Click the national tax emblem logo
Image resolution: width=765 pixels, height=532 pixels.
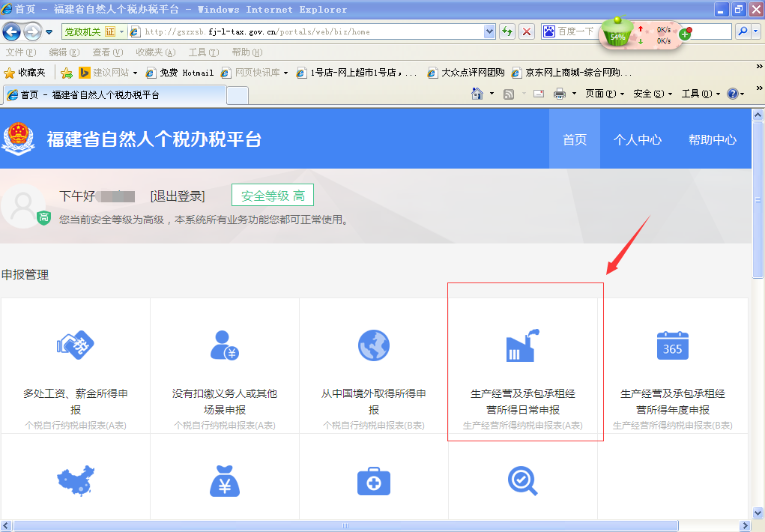click(19, 139)
